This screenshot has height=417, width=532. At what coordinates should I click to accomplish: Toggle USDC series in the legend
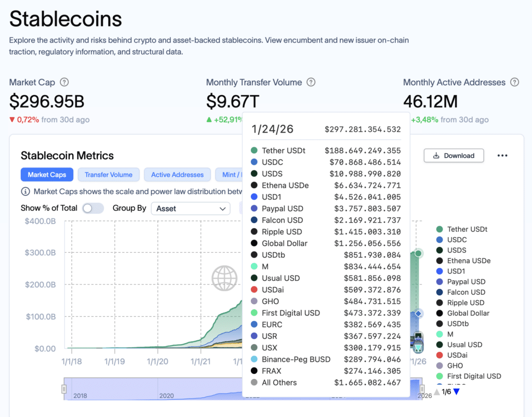click(451, 240)
